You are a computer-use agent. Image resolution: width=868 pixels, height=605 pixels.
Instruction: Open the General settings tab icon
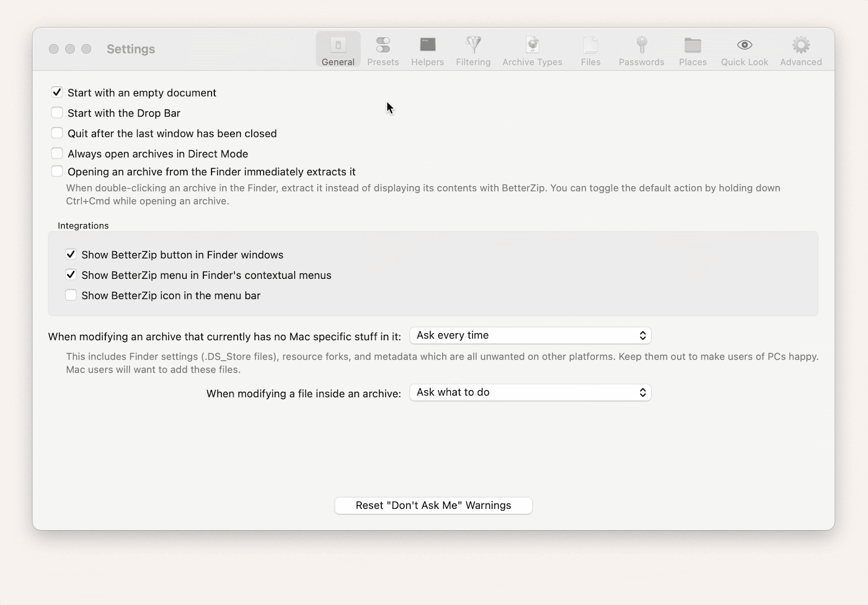point(337,49)
